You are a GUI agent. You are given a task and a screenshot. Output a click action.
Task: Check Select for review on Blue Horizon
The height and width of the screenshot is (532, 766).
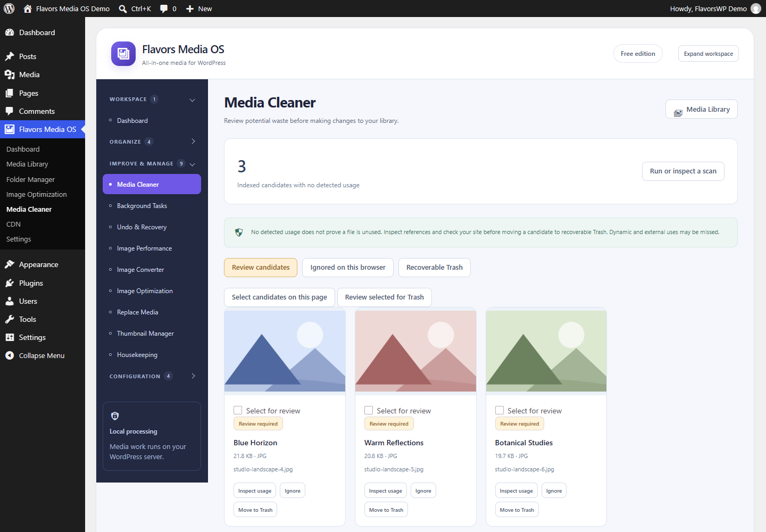[238, 410]
